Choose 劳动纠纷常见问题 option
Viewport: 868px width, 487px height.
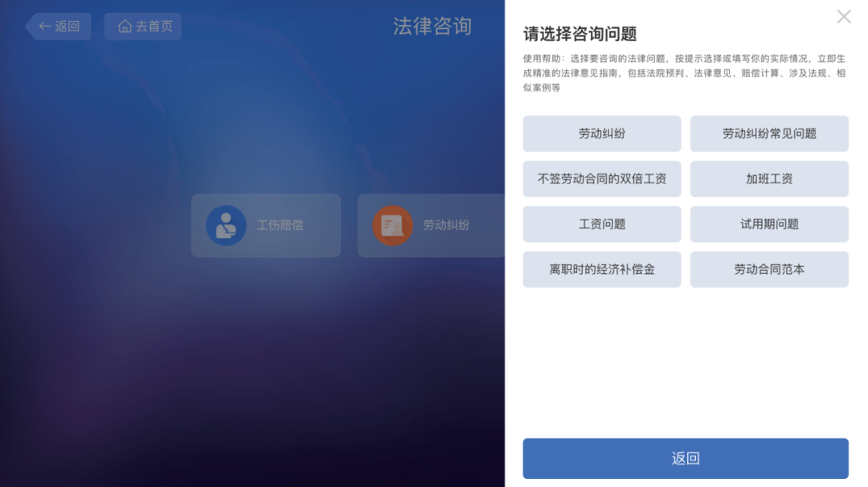(x=769, y=133)
